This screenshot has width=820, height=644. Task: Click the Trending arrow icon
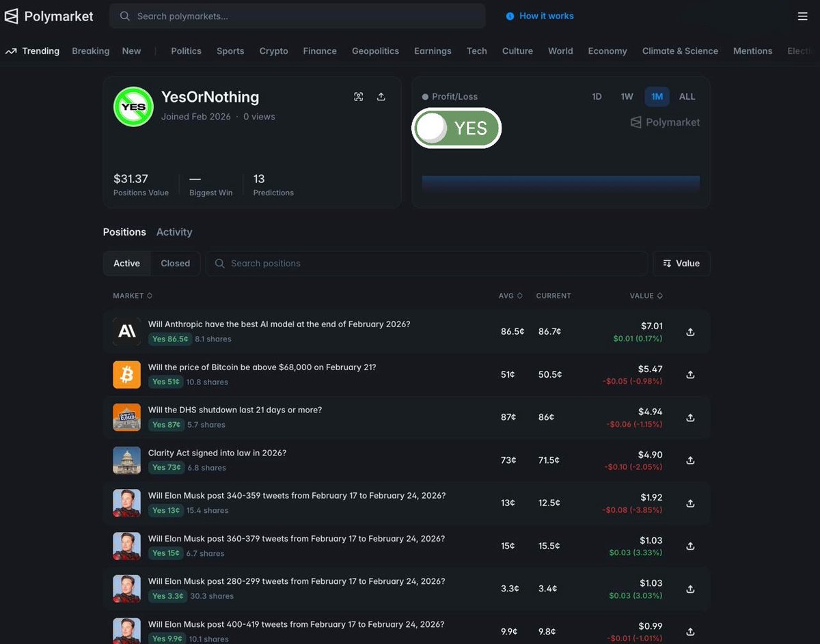pos(11,51)
